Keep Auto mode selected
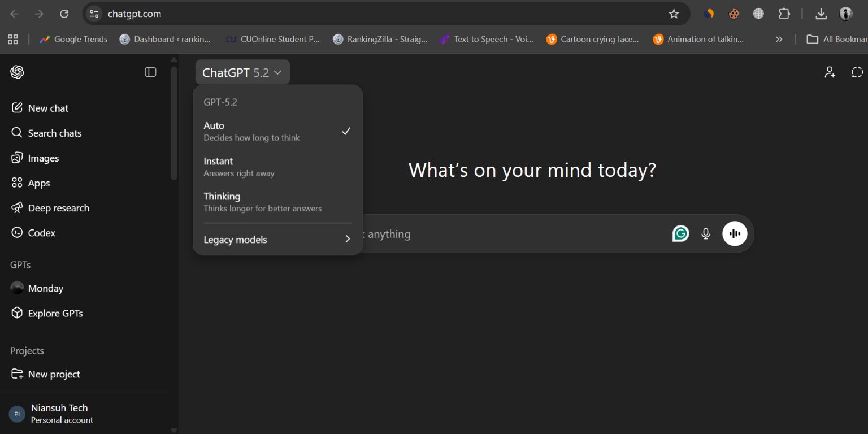 pyautogui.click(x=251, y=131)
